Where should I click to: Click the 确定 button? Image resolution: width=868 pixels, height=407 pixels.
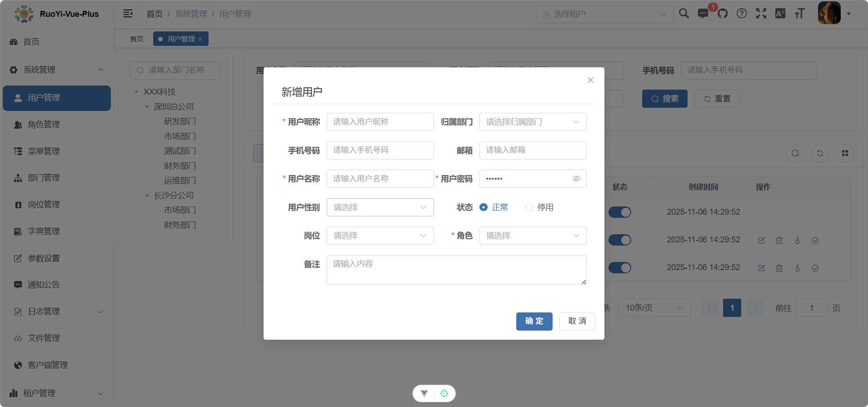pos(534,321)
